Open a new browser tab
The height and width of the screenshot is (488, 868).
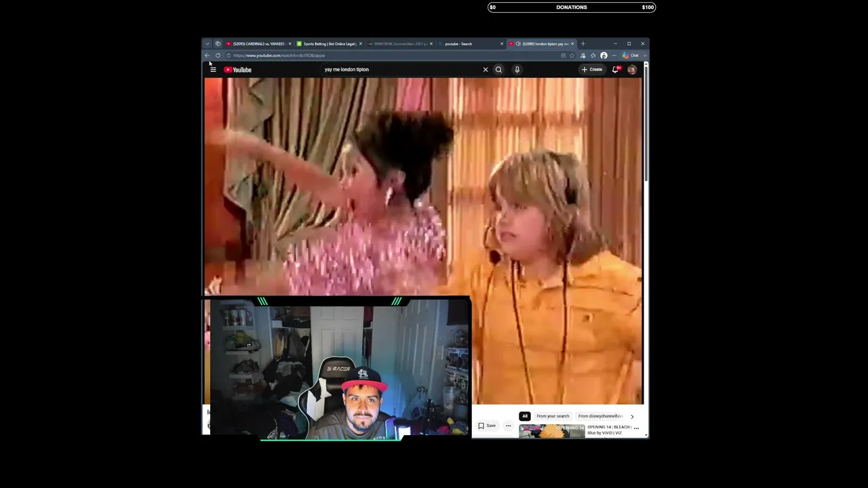[x=583, y=44]
